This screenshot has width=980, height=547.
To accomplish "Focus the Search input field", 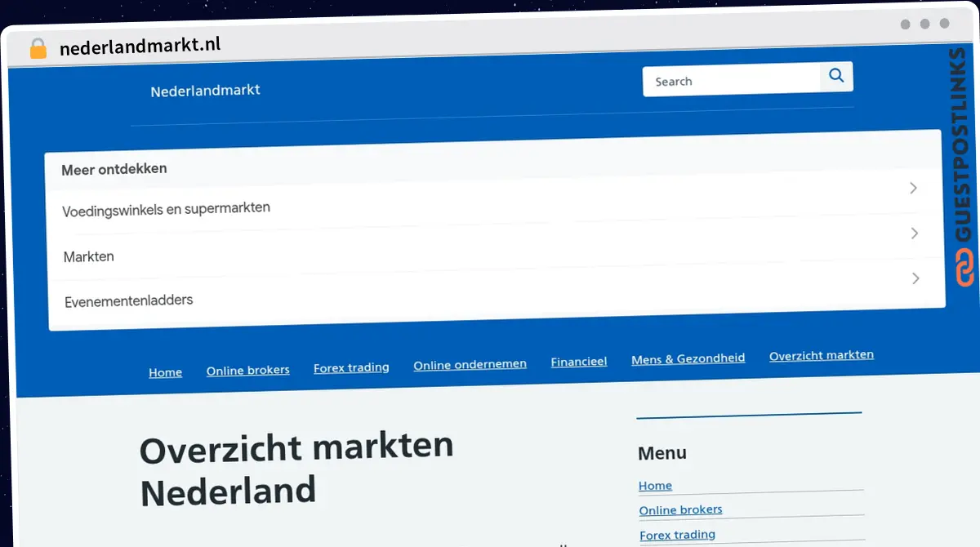I will [x=732, y=81].
